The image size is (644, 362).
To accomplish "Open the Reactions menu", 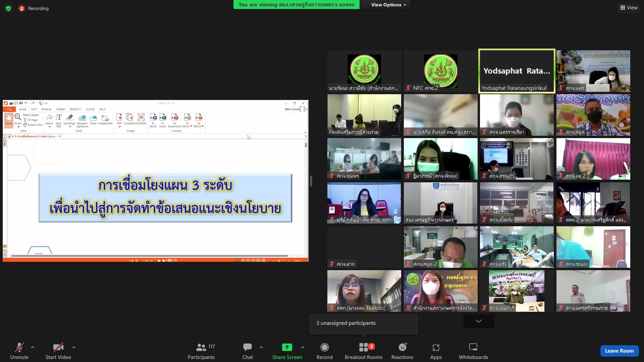I will click(402, 351).
